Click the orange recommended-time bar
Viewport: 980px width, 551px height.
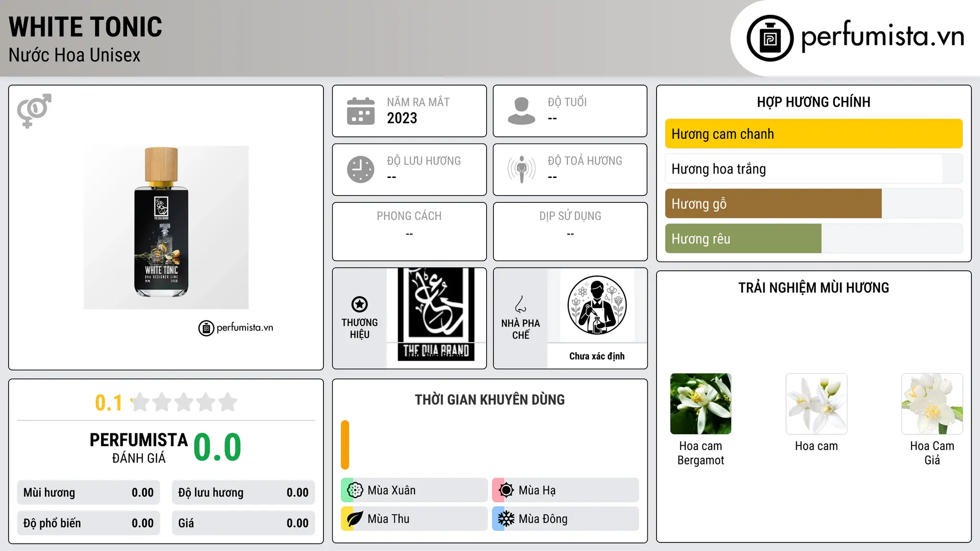(x=345, y=445)
